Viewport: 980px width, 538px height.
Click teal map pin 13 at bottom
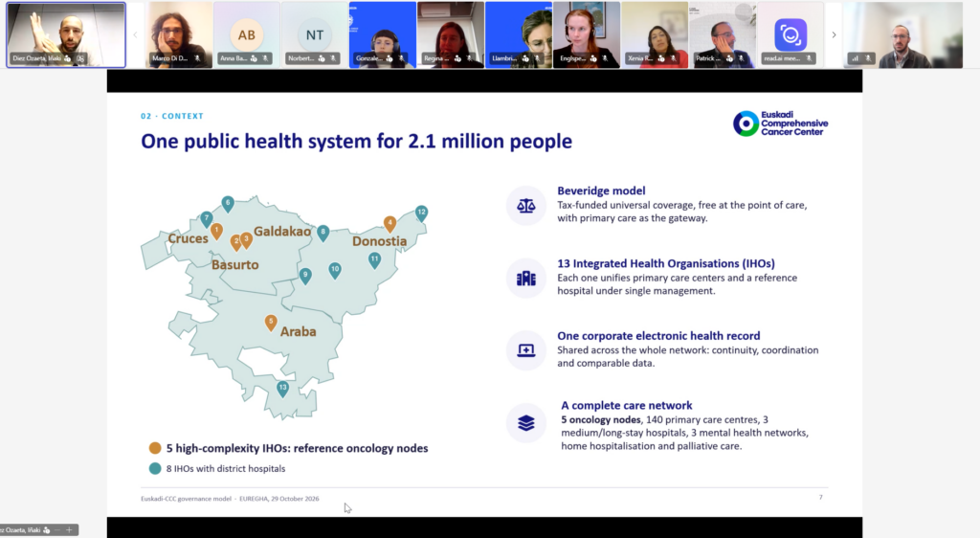click(x=282, y=389)
